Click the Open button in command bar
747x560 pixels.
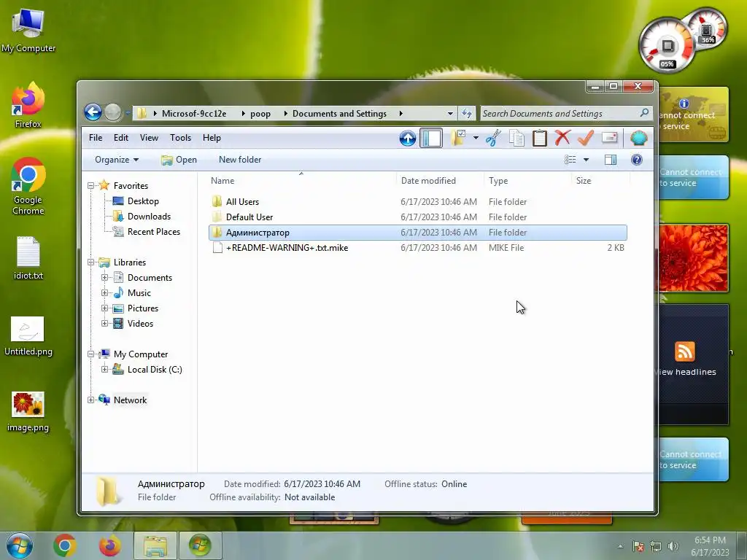[x=179, y=160]
